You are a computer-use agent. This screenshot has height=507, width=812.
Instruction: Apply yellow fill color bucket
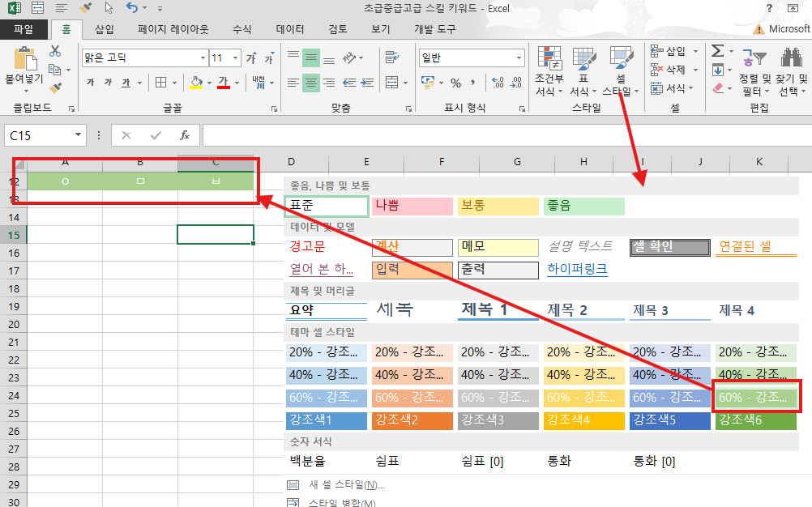point(196,83)
